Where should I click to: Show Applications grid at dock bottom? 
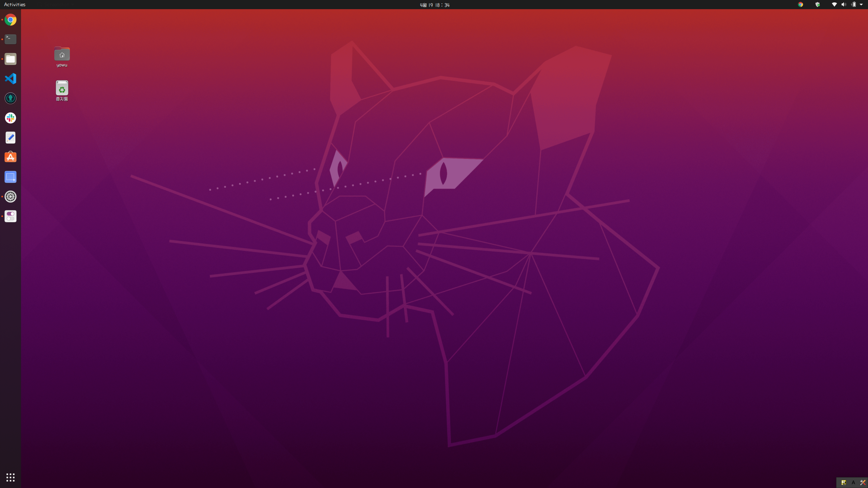point(11,477)
